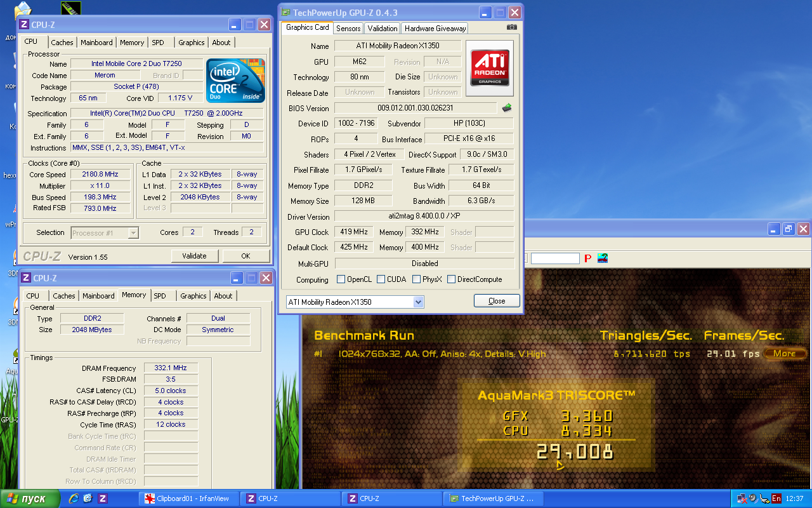Screen dimensions: 812x508
Task: Click the palm tree icon in IrfanView toolbar
Action: click(x=602, y=258)
